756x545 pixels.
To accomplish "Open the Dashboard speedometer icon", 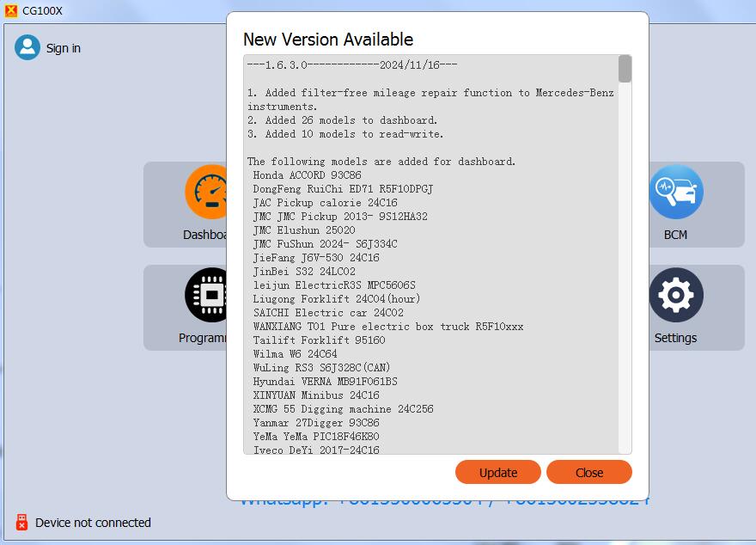I will click(206, 192).
